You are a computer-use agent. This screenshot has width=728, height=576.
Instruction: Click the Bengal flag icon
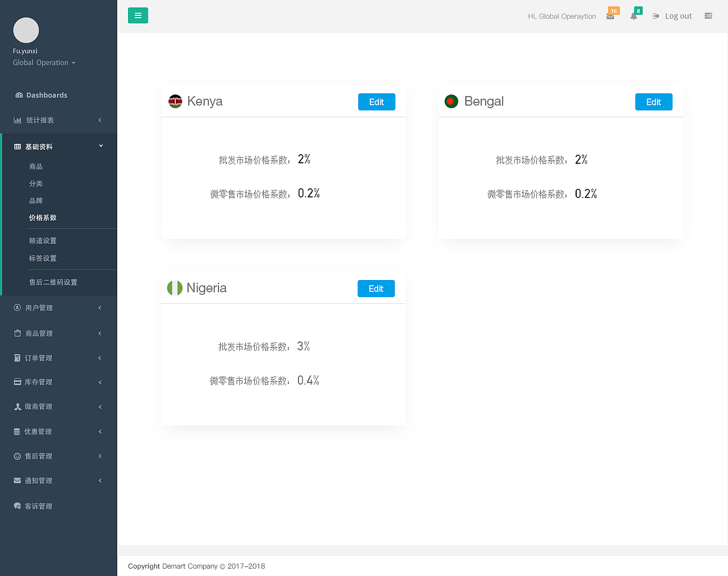(x=452, y=101)
